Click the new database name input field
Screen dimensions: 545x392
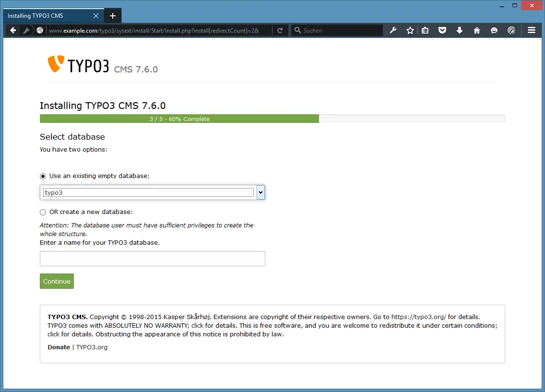[152, 259]
